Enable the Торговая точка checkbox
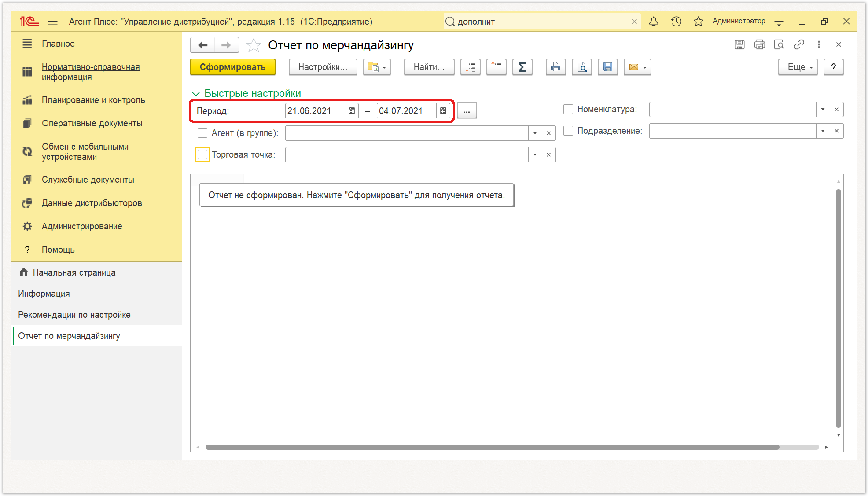Image resolution: width=868 pixels, height=496 pixels. pyautogui.click(x=202, y=154)
